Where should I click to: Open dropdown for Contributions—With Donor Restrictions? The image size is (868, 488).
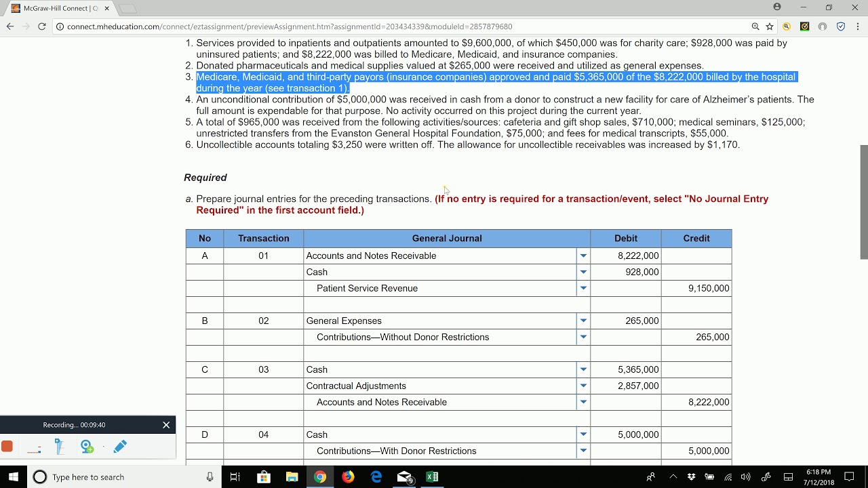tap(583, 451)
